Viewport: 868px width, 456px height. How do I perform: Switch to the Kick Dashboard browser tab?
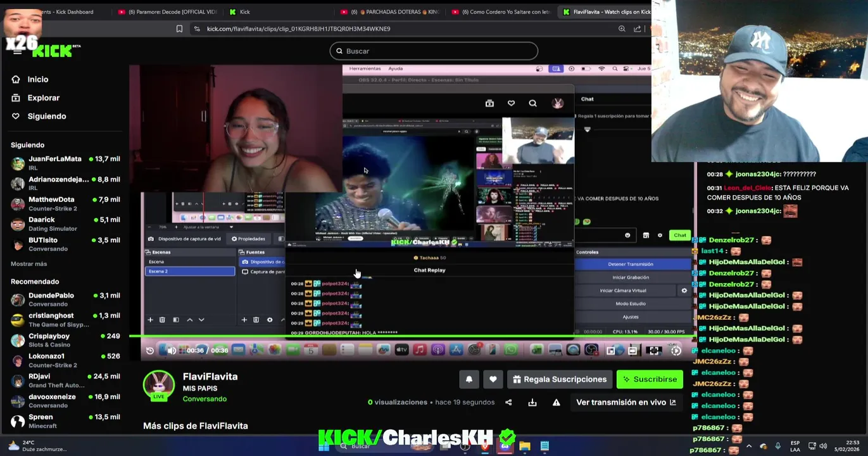(x=66, y=11)
